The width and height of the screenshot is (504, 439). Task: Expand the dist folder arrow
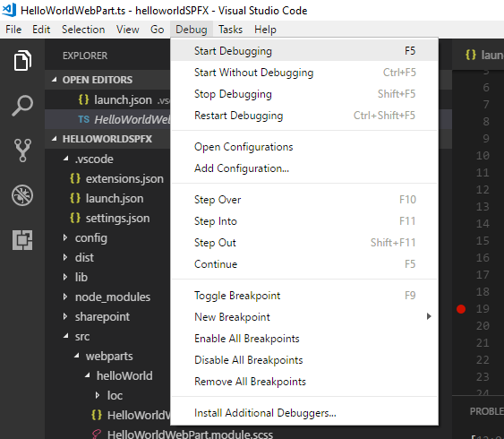(x=65, y=257)
